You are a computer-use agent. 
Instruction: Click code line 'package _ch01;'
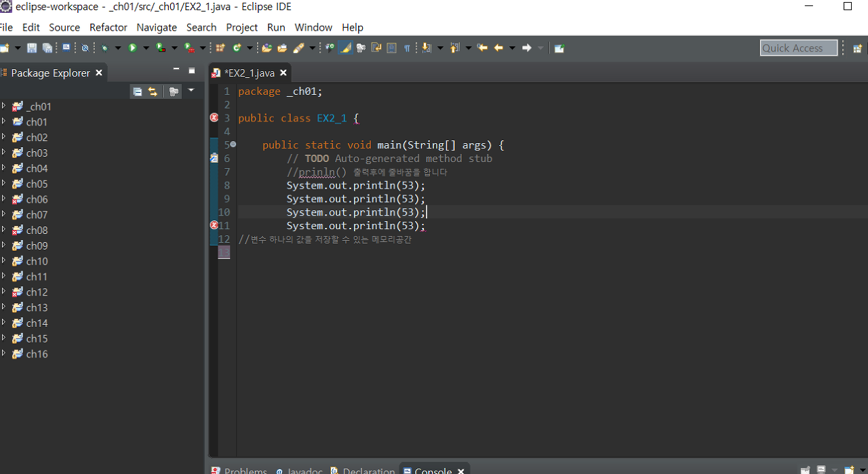pos(280,91)
